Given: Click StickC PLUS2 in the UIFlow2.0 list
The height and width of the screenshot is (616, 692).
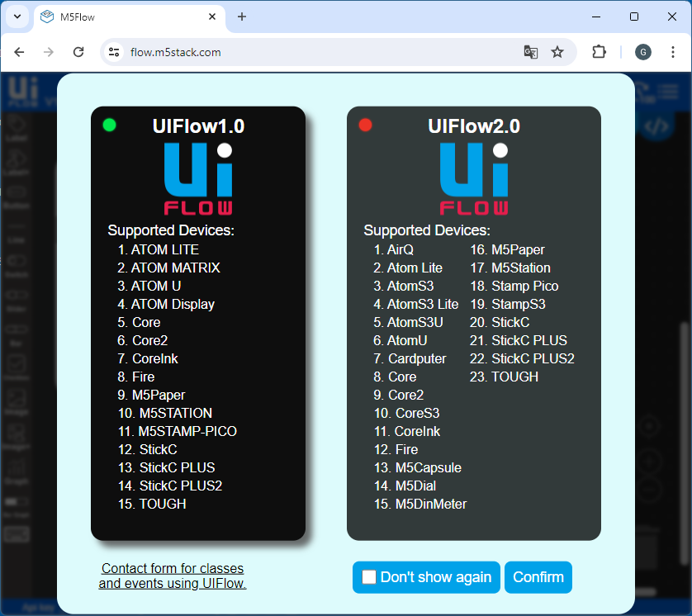Looking at the screenshot, I should coord(533,358).
